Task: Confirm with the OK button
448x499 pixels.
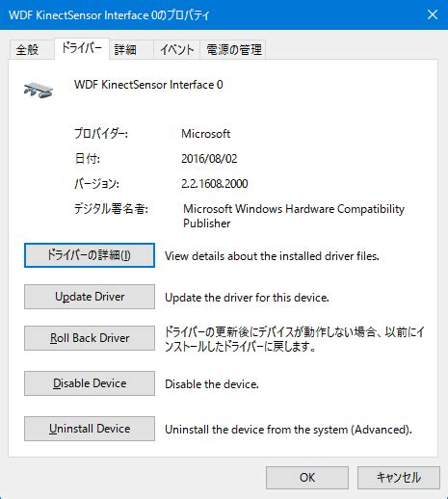Action: coord(307,478)
